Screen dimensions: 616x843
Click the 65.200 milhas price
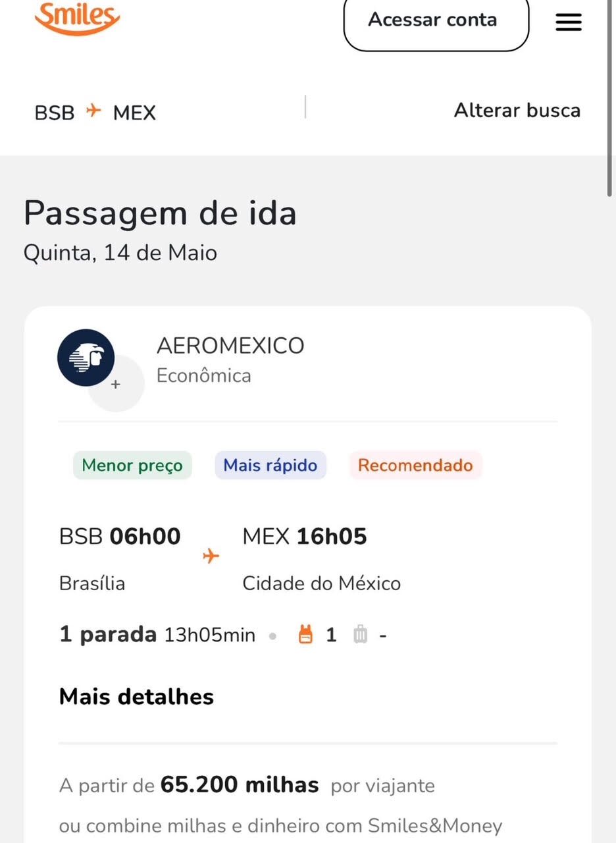tap(240, 785)
